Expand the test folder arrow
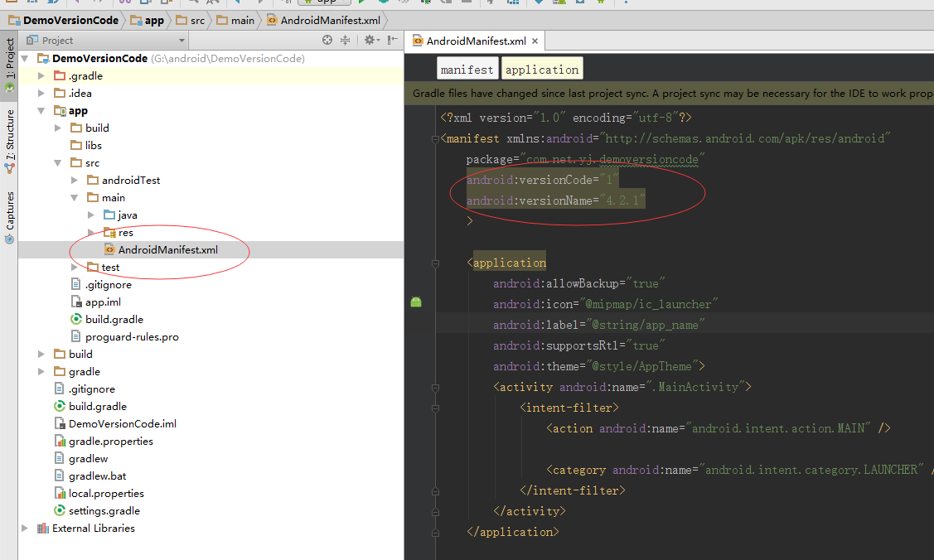 pos(75,268)
